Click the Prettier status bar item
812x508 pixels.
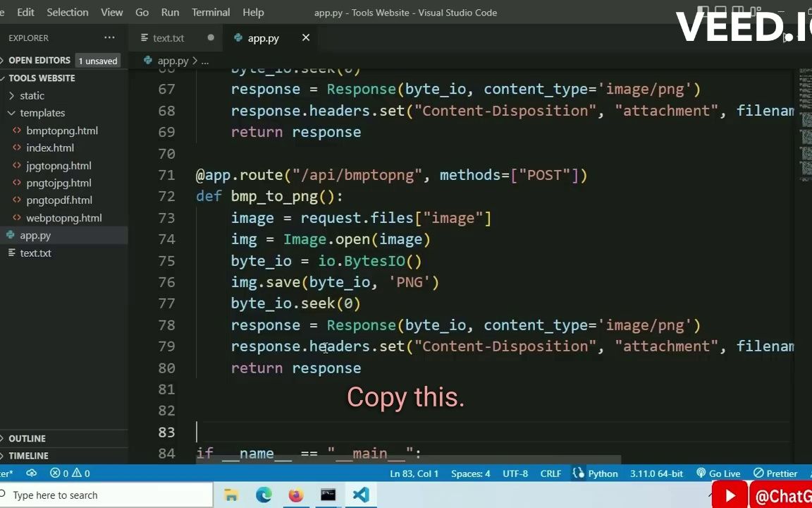pyautogui.click(x=775, y=473)
